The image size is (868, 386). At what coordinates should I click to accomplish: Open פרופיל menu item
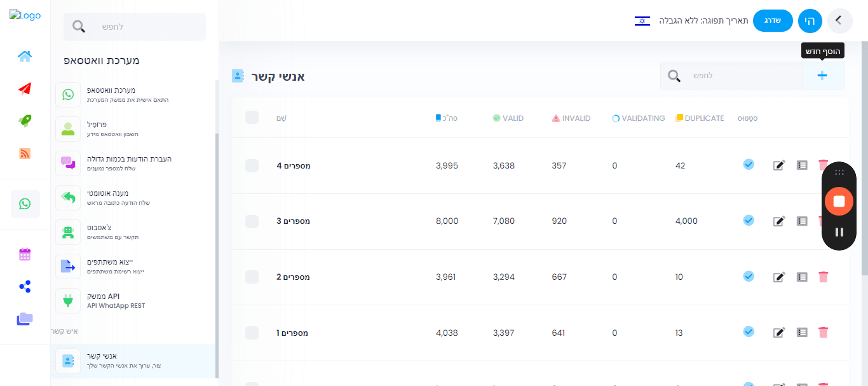click(x=133, y=129)
